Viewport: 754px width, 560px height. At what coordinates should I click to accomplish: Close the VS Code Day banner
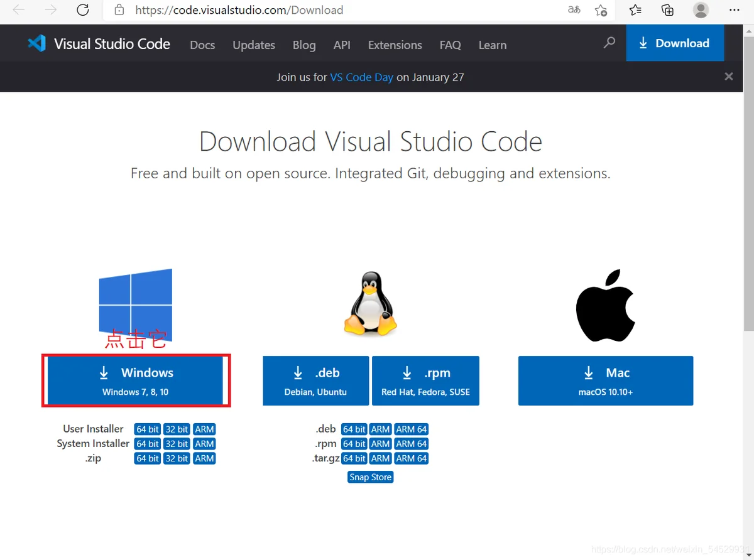pyautogui.click(x=729, y=77)
